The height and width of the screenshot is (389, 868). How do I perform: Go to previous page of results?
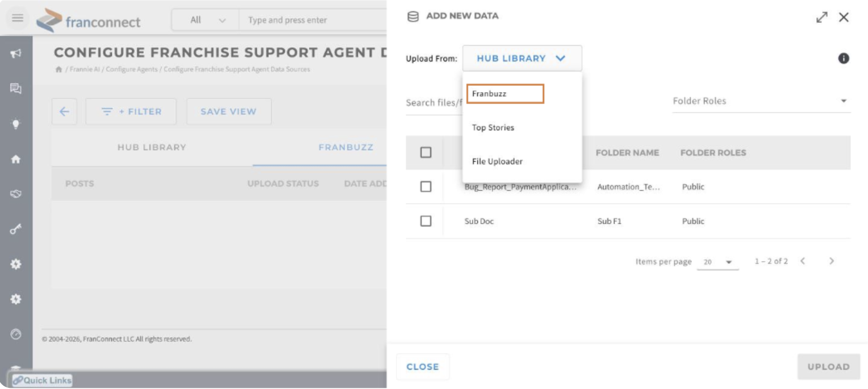(803, 261)
